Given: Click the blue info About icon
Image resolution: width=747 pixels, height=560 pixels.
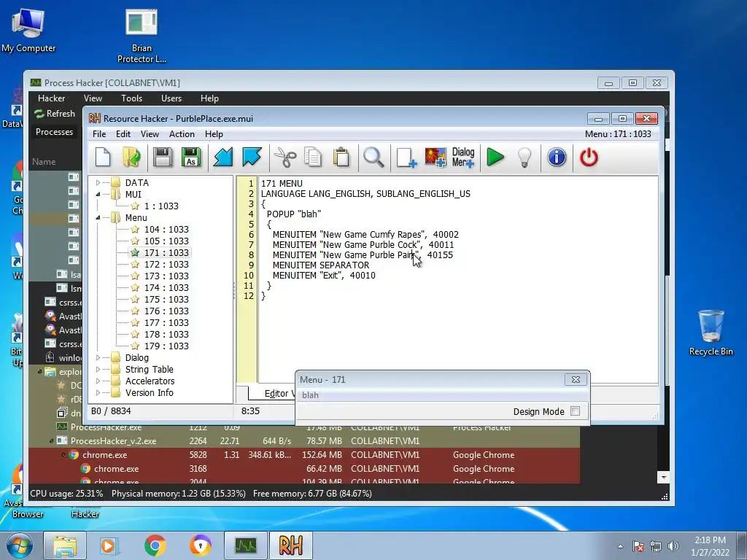Looking at the screenshot, I should coord(557,157).
